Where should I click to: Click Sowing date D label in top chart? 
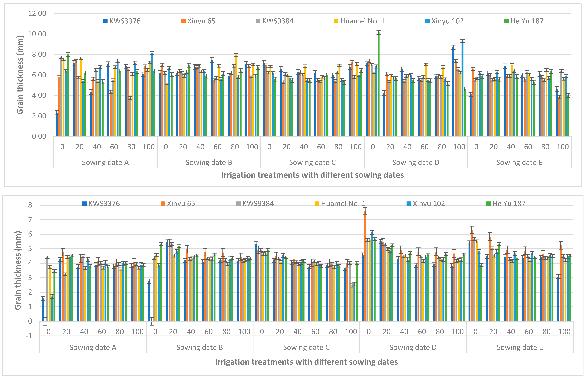click(x=416, y=162)
